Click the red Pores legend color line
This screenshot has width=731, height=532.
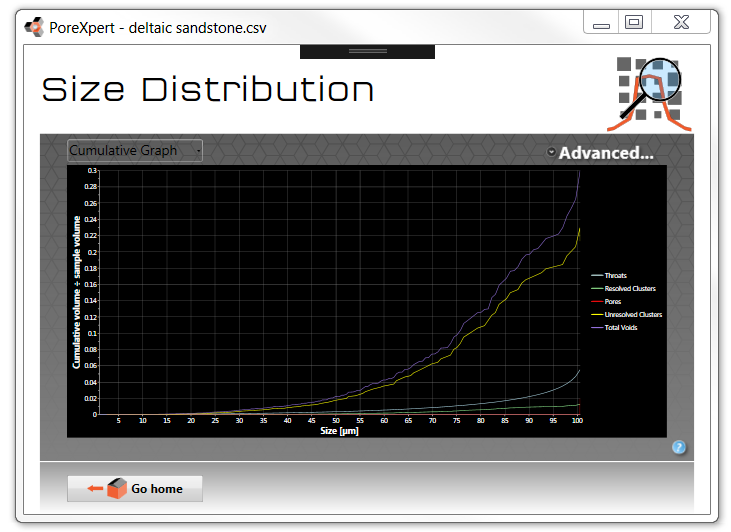[x=597, y=301]
